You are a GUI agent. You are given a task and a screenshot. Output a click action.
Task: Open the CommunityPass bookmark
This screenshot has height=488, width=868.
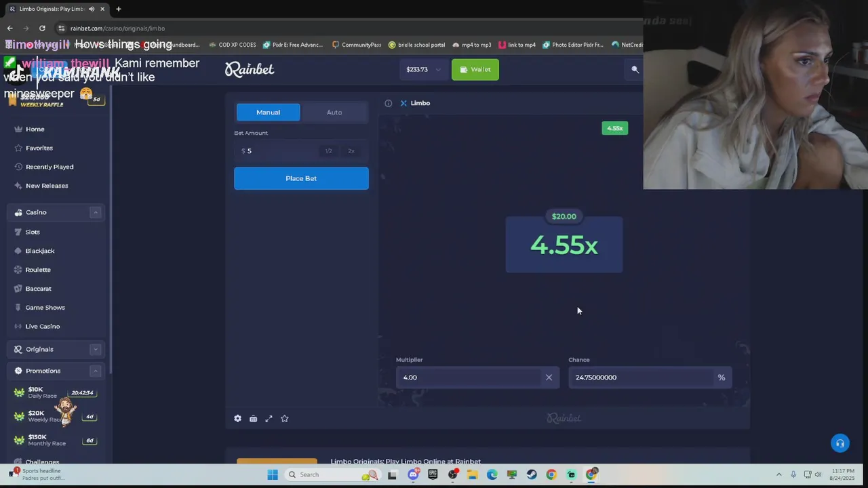click(x=357, y=45)
